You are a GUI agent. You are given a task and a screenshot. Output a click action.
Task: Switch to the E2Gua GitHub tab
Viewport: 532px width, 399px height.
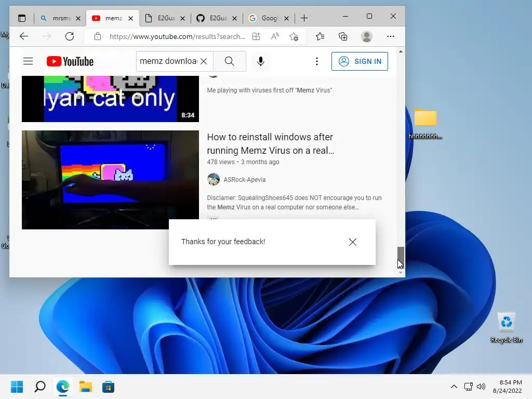[217, 18]
